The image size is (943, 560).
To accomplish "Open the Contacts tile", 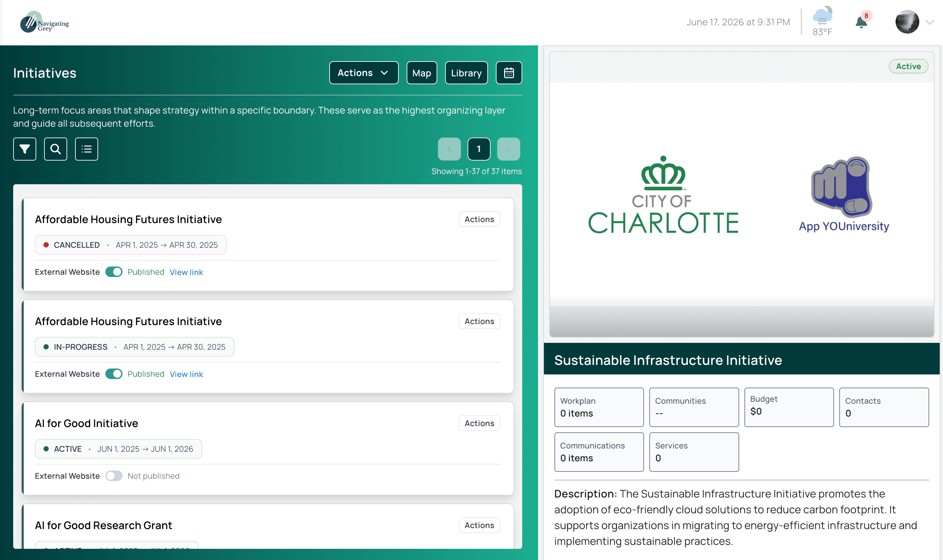I will click(884, 407).
